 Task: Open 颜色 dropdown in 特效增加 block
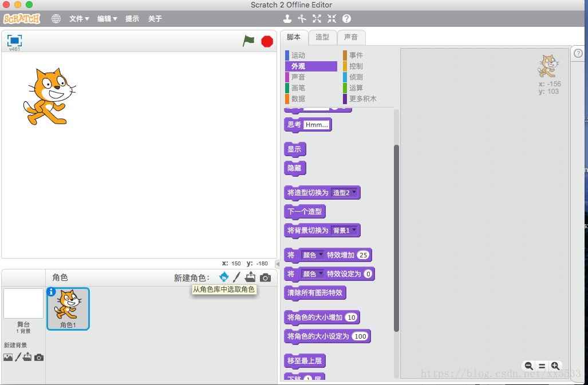313,255
